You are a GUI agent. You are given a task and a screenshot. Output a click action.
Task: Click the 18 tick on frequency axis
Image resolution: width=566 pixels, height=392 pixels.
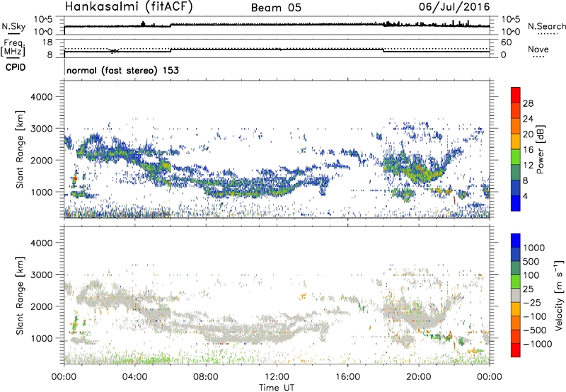pos(47,42)
